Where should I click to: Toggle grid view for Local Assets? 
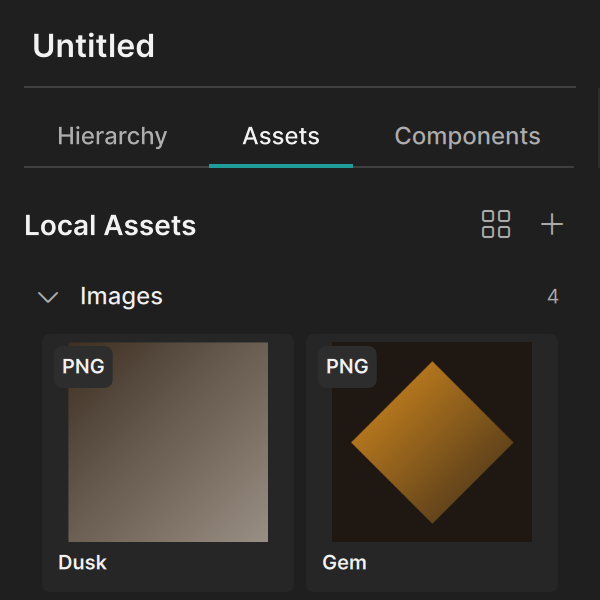pos(496,224)
